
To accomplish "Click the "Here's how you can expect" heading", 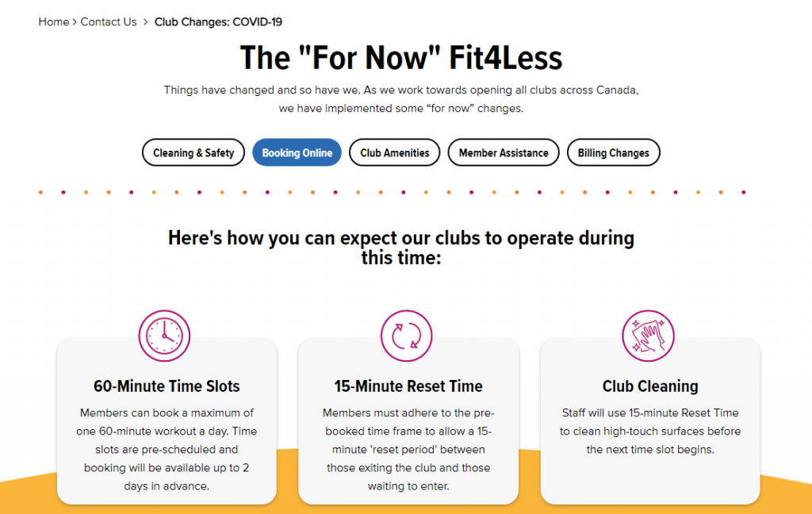I will [401, 247].
